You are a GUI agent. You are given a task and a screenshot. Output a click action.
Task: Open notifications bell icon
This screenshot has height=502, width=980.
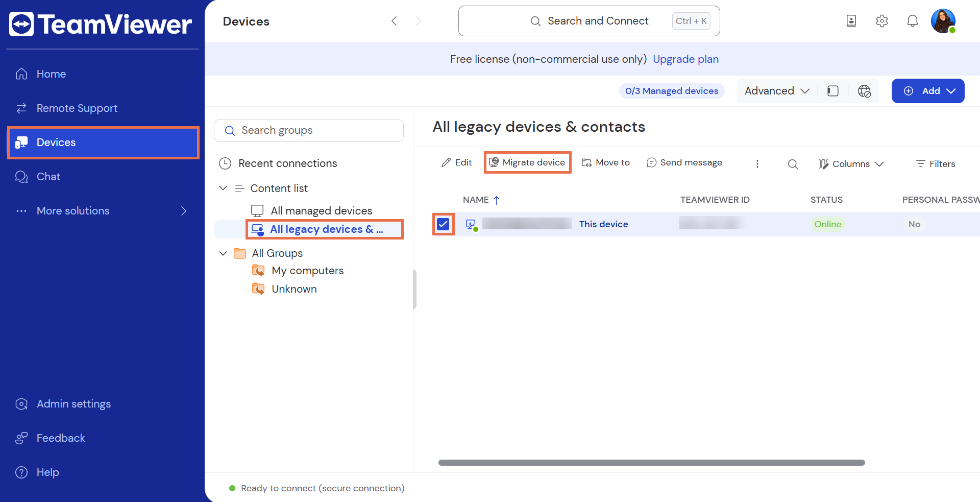point(912,21)
